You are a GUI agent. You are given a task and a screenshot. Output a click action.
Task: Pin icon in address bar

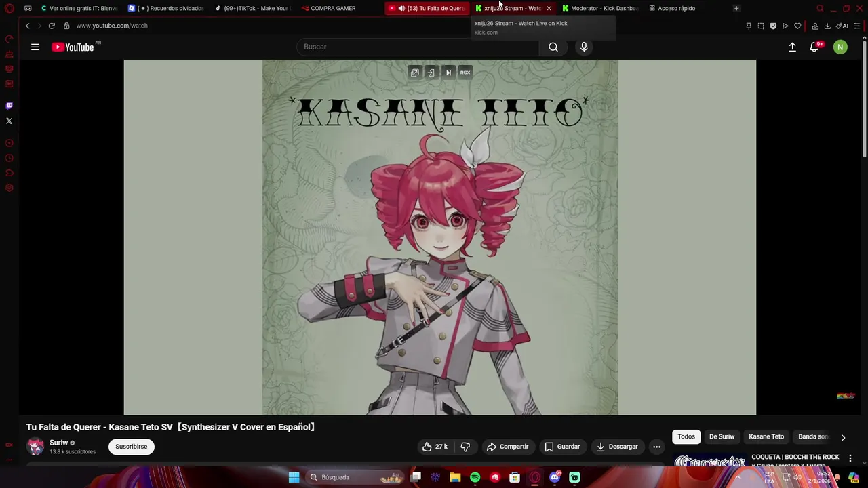click(x=749, y=26)
